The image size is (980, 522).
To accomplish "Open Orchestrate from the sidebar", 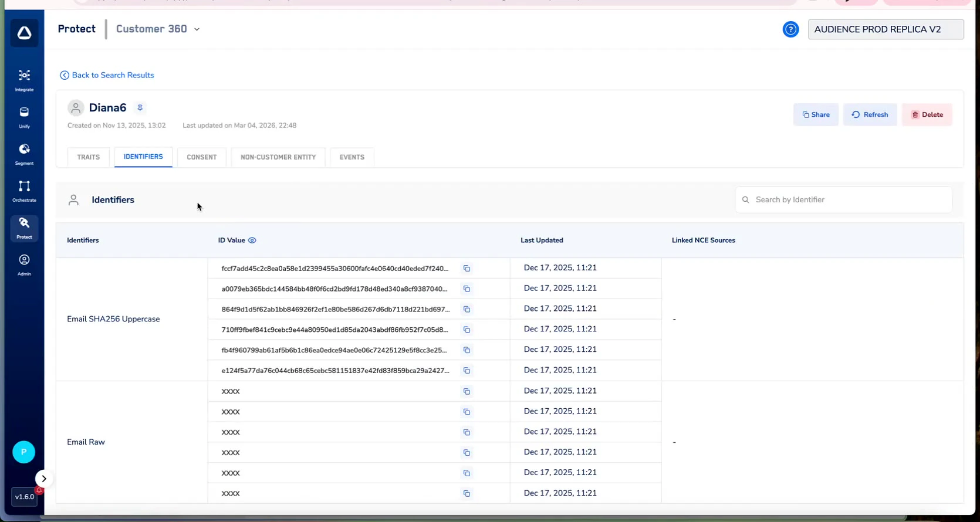I will [24, 191].
